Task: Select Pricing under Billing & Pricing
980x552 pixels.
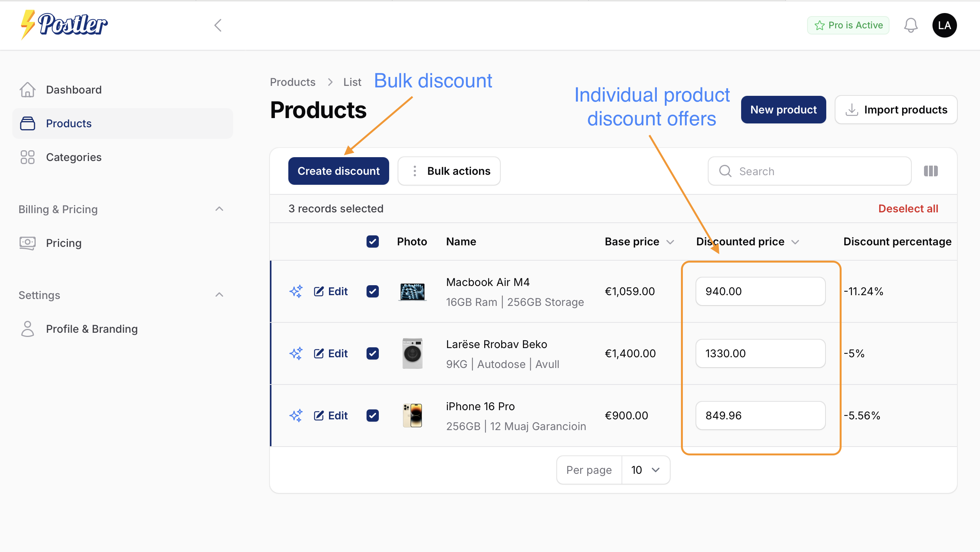Action: [64, 243]
